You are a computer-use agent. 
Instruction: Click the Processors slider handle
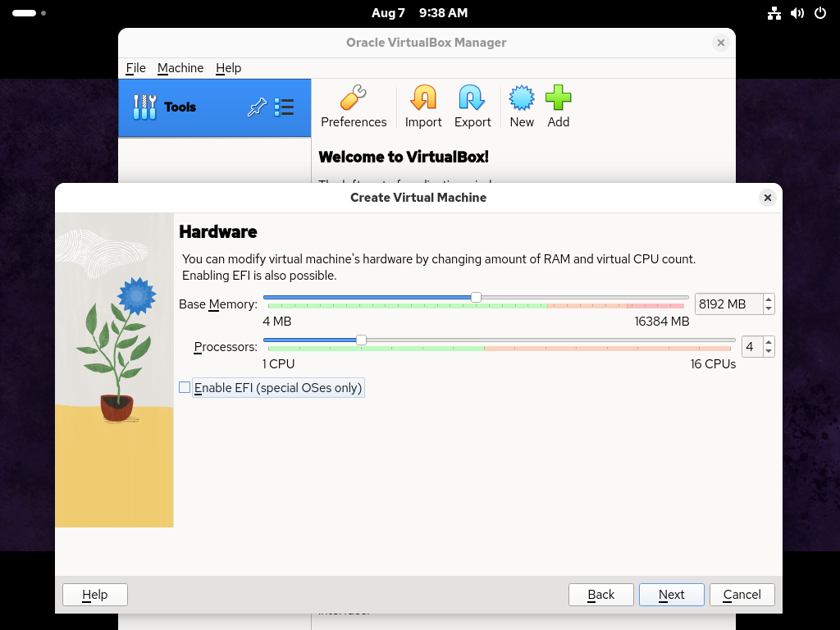pos(361,340)
